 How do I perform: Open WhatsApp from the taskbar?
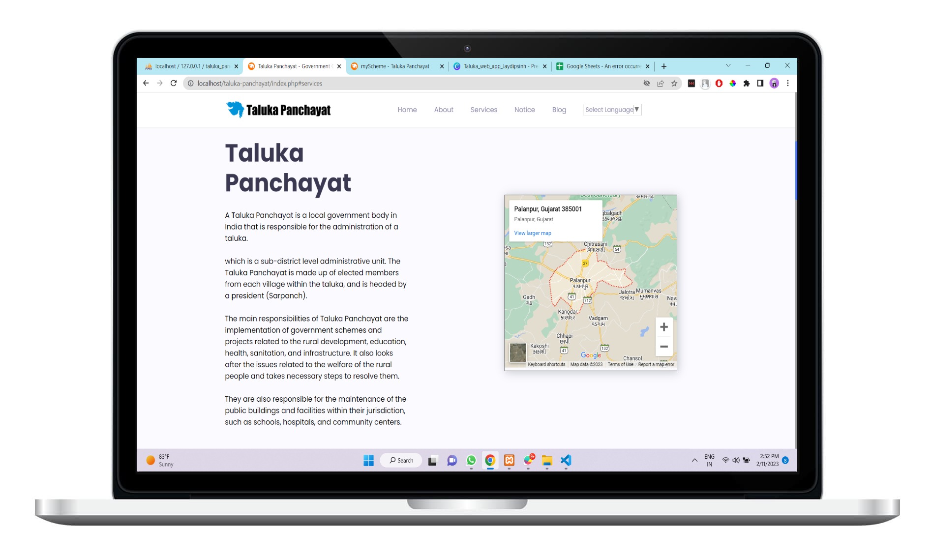coord(471,461)
